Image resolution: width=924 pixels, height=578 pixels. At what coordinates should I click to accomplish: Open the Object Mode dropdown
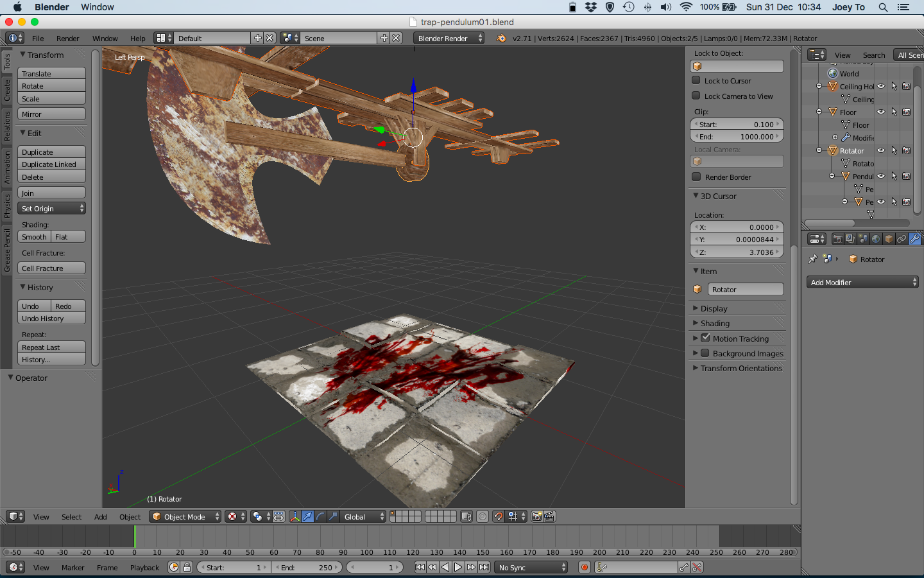point(185,516)
